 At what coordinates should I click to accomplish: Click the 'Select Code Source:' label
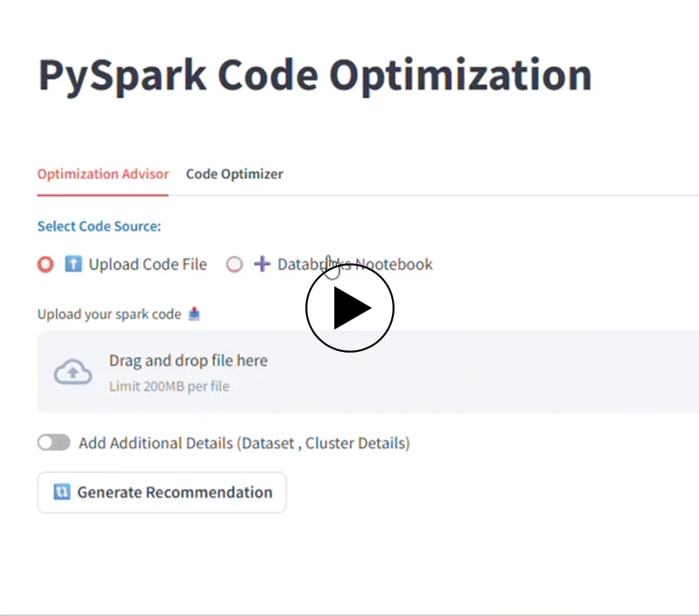click(99, 226)
